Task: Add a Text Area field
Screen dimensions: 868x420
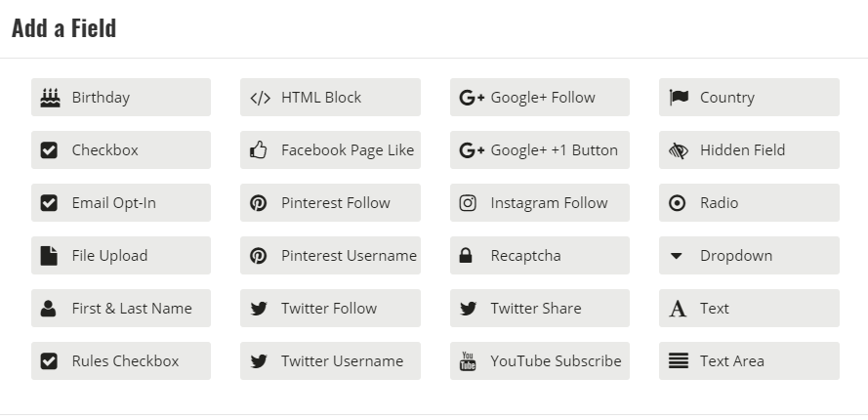Action: pyautogui.click(x=749, y=360)
